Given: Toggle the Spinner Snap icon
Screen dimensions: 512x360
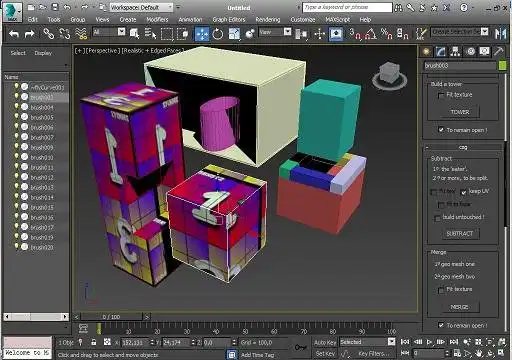Looking at the screenshot, I should click(x=402, y=34).
